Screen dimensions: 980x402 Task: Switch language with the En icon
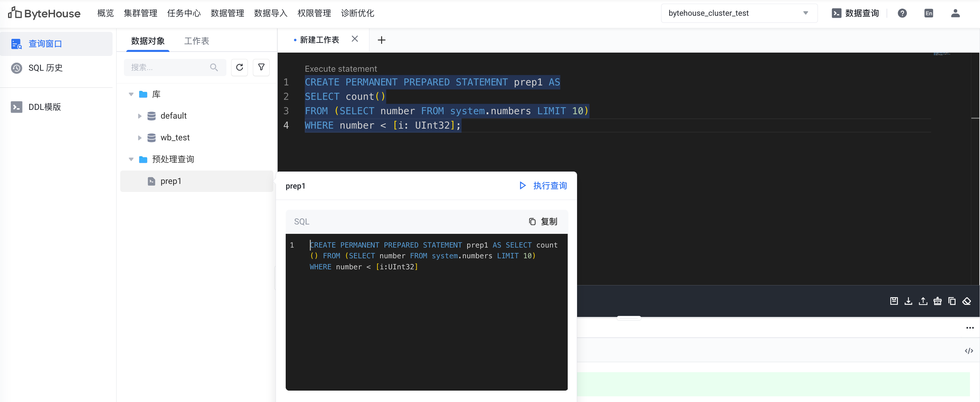[929, 13]
